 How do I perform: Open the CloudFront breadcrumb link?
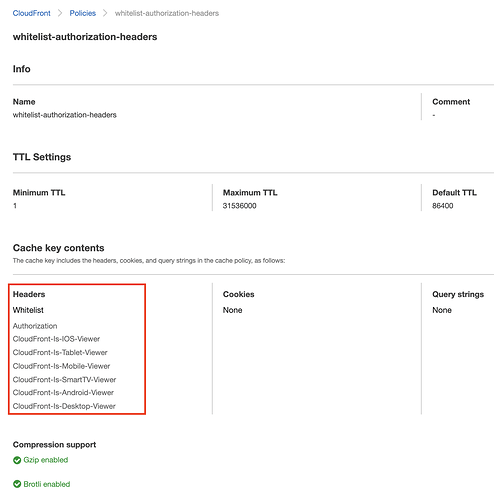[32, 13]
